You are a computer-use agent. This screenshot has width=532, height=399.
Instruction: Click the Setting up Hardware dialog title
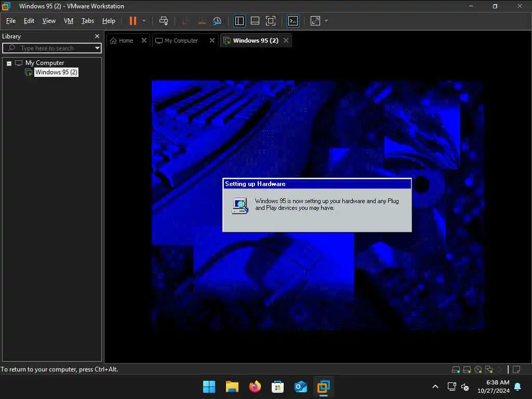click(x=255, y=184)
